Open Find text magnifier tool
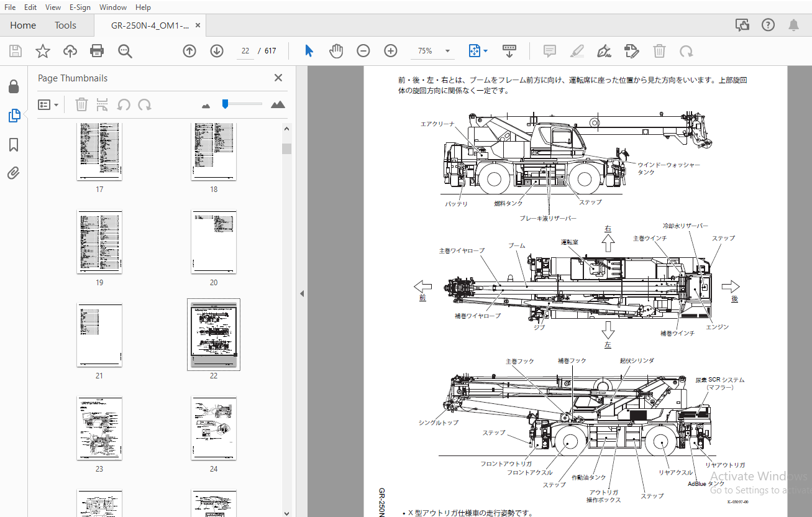Viewport: 812px width, 517px height. pyautogui.click(x=125, y=51)
